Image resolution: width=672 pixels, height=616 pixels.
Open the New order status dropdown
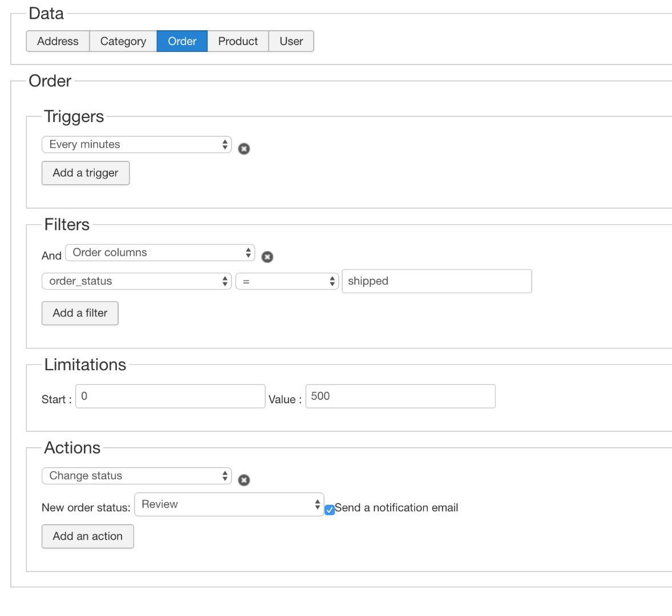point(229,505)
